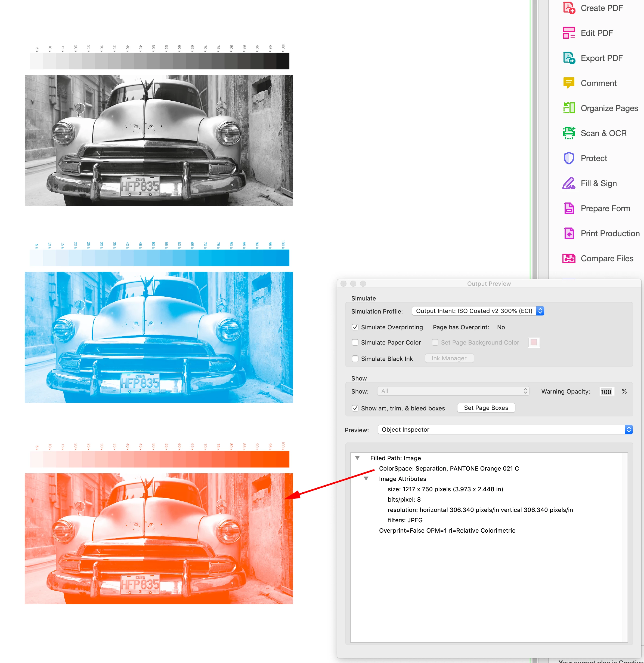
Task: Open the Organize Pages icon
Action: point(569,108)
